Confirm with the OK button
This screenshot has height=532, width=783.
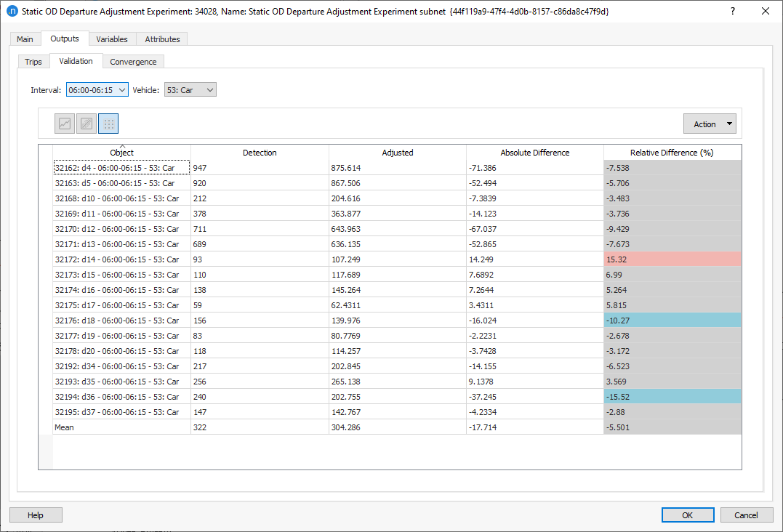[687, 515]
